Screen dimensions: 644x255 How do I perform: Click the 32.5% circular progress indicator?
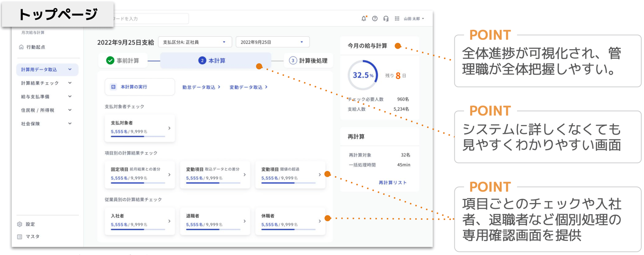363,75
